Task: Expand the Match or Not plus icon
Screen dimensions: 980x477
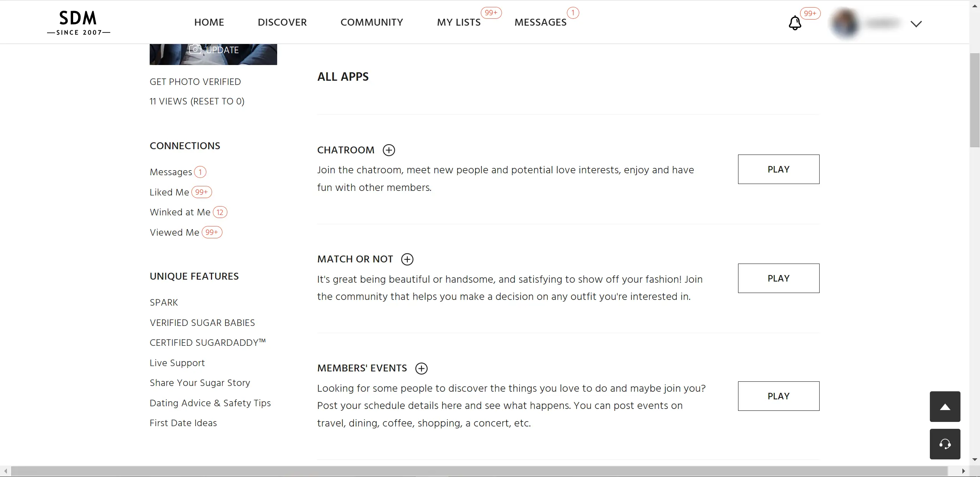Action: tap(407, 259)
